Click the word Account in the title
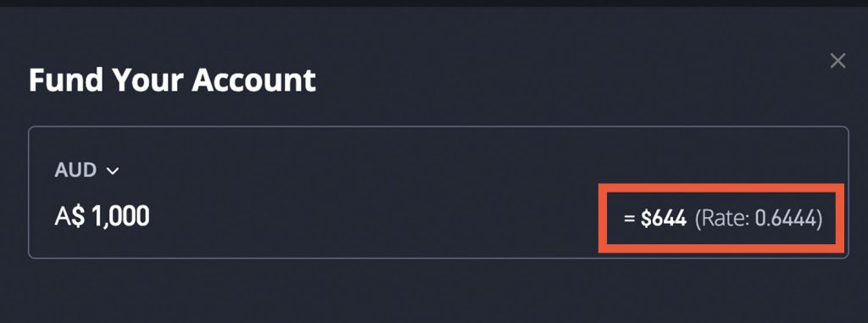 point(253,80)
